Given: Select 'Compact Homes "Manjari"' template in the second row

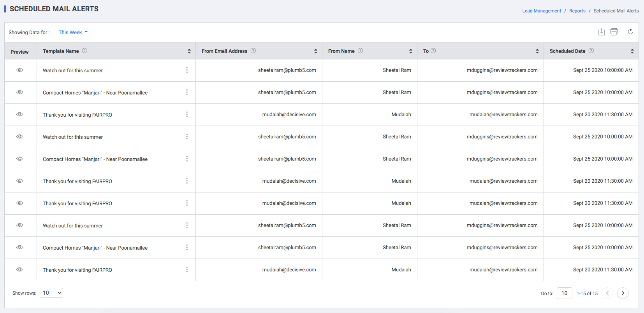Looking at the screenshot, I should (95, 93).
